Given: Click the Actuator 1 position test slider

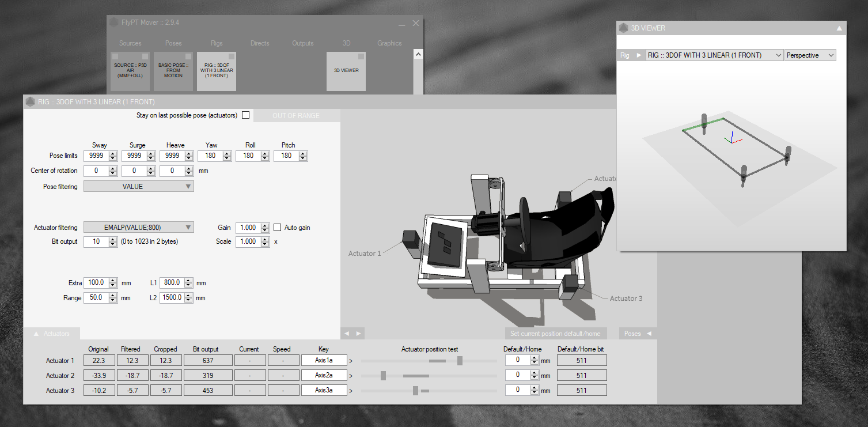Looking at the screenshot, I should [429, 361].
